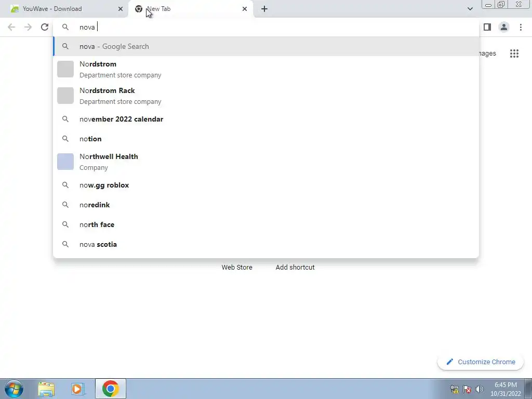Open Chrome's three-dot menu
Viewport: 532px width, 399px height.
click(x=521, y=27)
